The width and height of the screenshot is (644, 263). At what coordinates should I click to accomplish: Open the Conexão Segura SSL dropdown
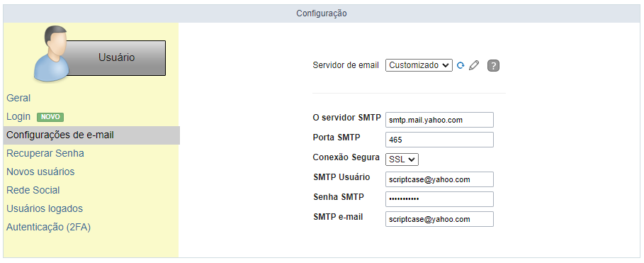click(402, 159)
